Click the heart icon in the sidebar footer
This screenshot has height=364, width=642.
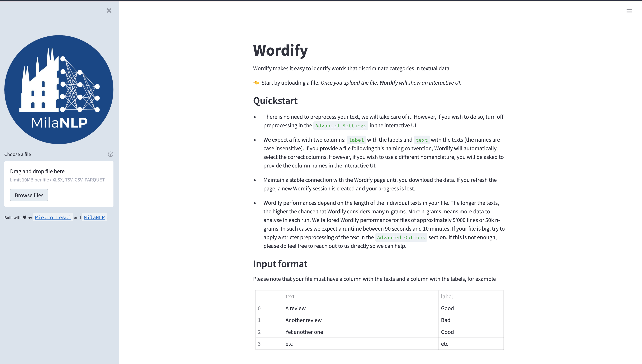coord(25,218)
